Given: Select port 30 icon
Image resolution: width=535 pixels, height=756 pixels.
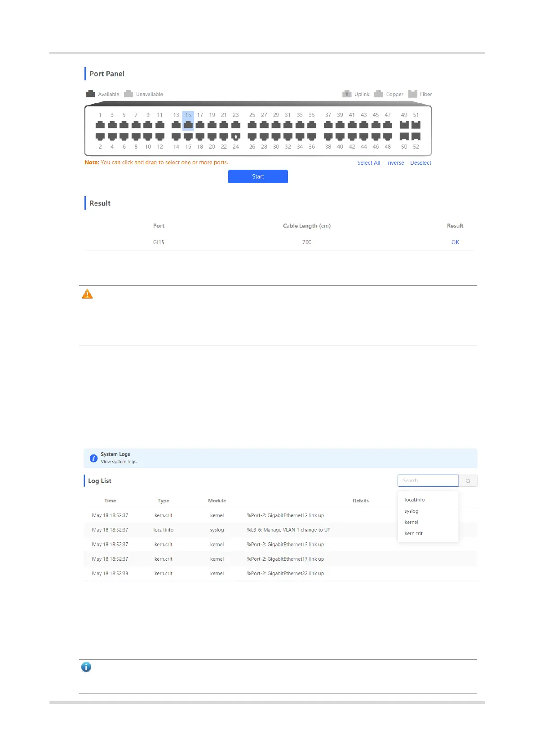Looking at the screenshot, I should point(276,136).
